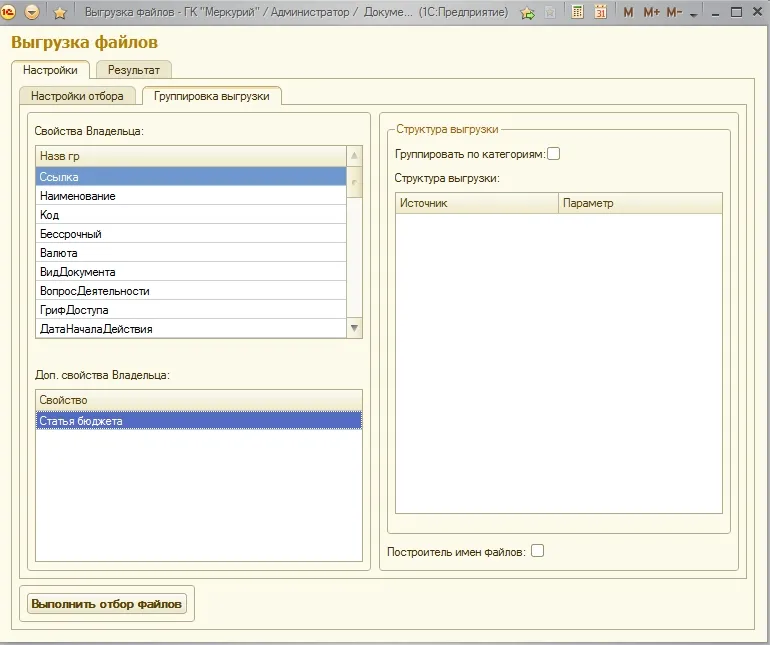The height and width of the screenshot is (645, 770).
Task: Open the calendar icon
Action: click(x=600, y=12)
